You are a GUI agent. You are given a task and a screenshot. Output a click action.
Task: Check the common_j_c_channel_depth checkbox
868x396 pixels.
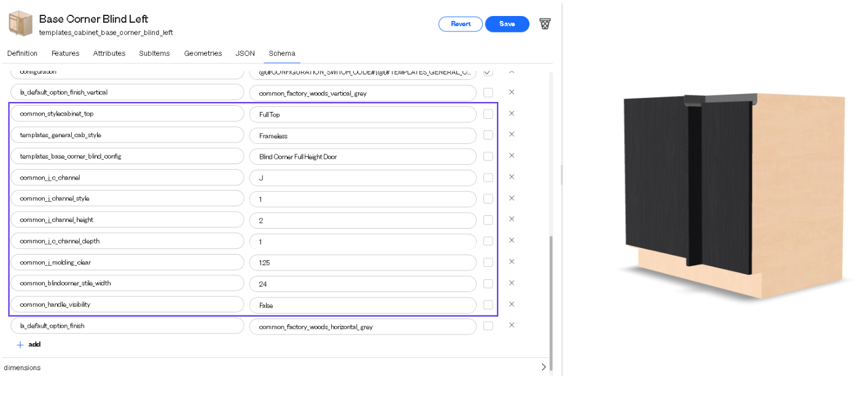click(x=488, y=241)
